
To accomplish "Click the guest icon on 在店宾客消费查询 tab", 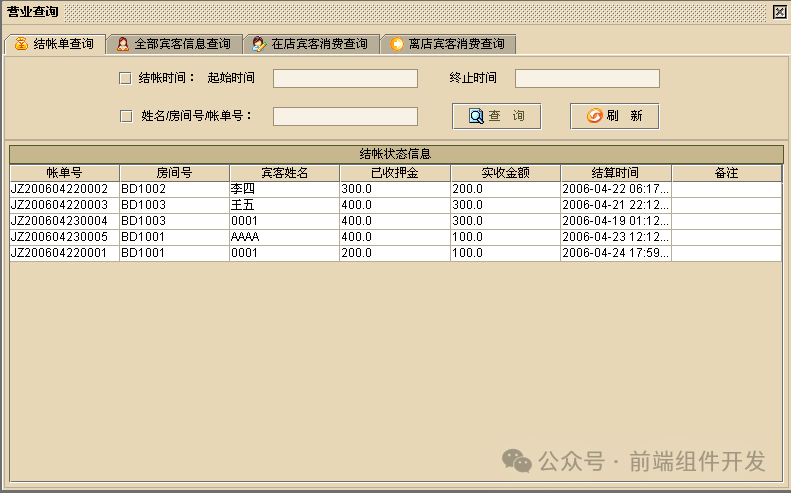I will (259, 44).
